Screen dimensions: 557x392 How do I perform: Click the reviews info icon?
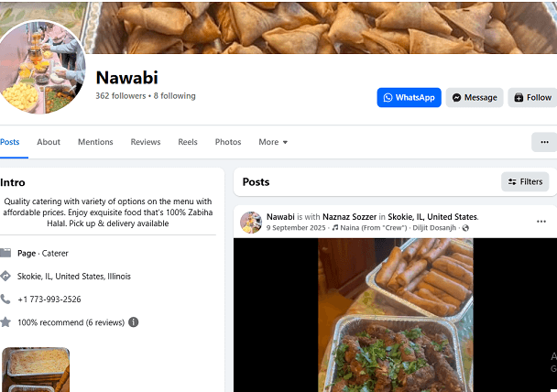tap(134, 322)
